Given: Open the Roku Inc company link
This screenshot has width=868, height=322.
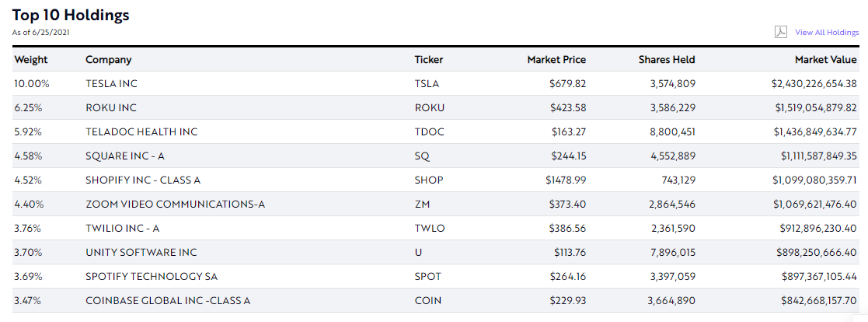Looking at the screenshot, I should pos(111,107).
